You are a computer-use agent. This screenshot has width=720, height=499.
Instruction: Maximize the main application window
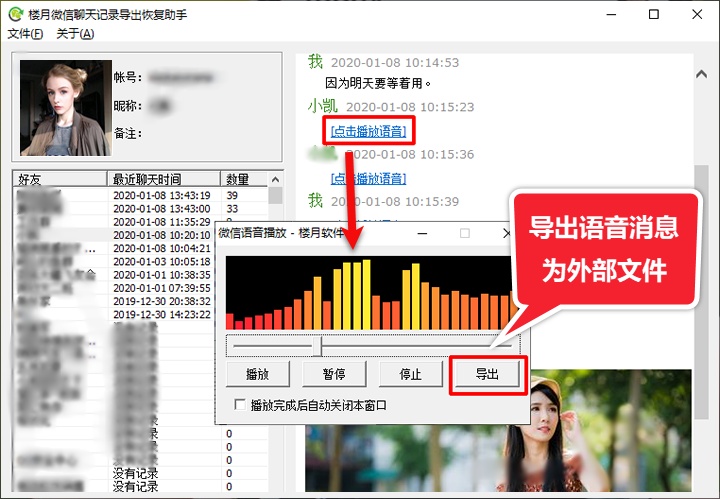(x=654, y=14)
